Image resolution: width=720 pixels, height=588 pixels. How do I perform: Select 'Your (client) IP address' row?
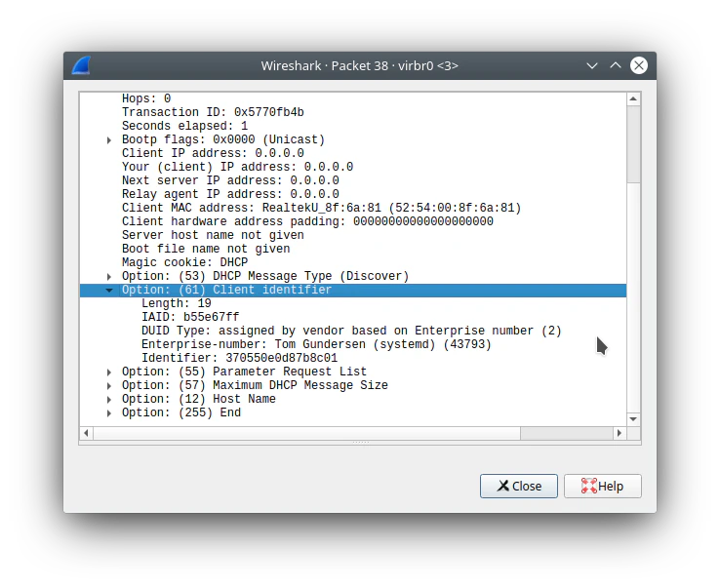pos(353,167)
